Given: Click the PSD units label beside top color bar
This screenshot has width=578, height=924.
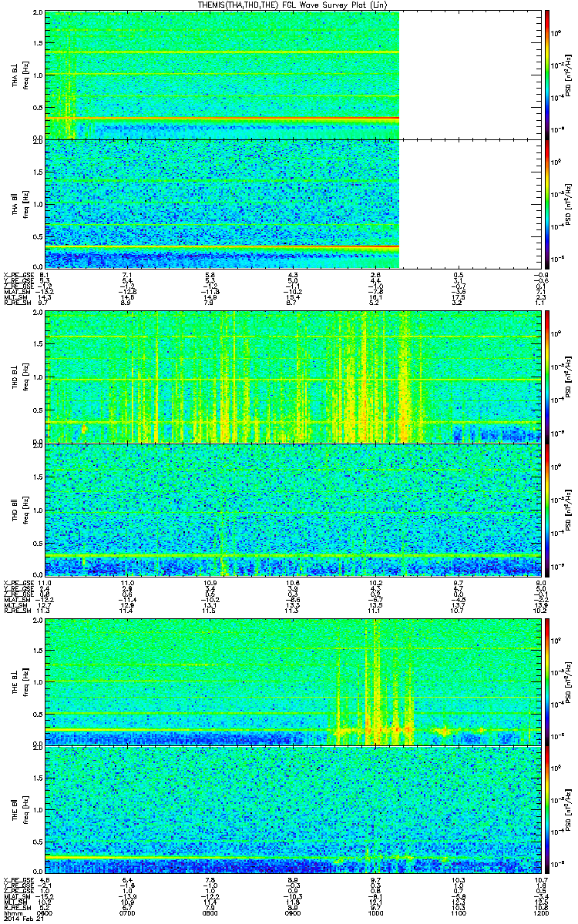Looking at the screenshot, I should click(x=568, y=74).
